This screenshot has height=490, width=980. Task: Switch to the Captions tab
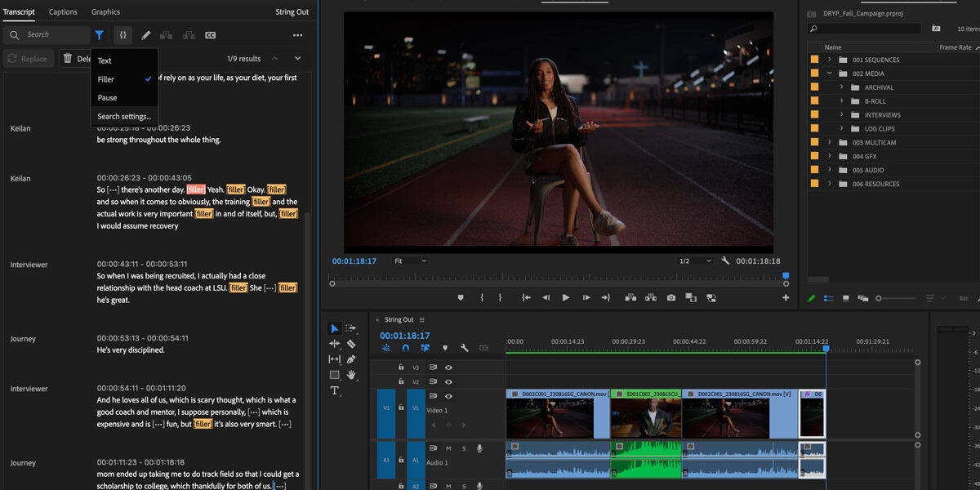[63, 12]
